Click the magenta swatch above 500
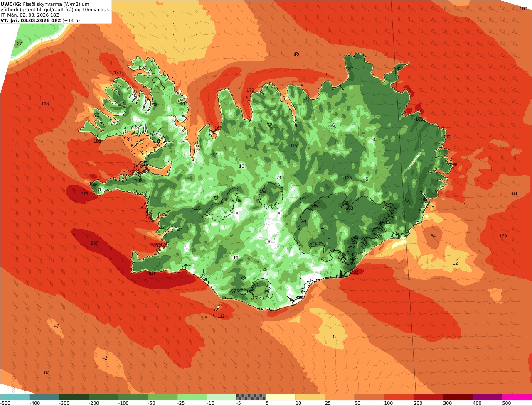Screen dimensions: 532x406 click(x=517, y=397)
